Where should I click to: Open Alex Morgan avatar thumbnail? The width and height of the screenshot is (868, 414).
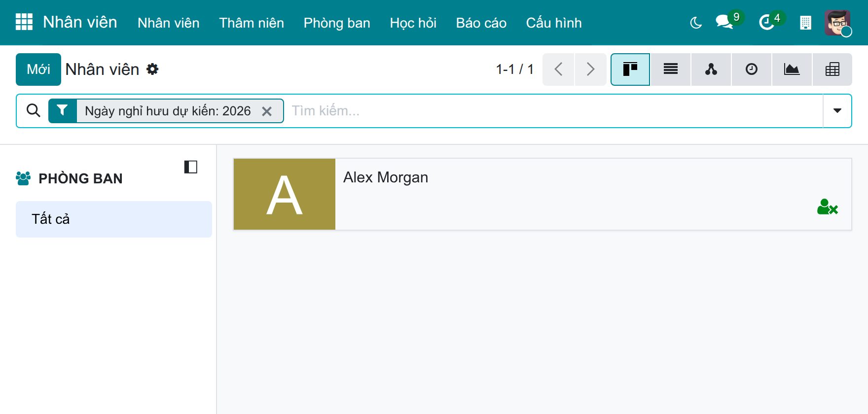(x=285, y=194)
